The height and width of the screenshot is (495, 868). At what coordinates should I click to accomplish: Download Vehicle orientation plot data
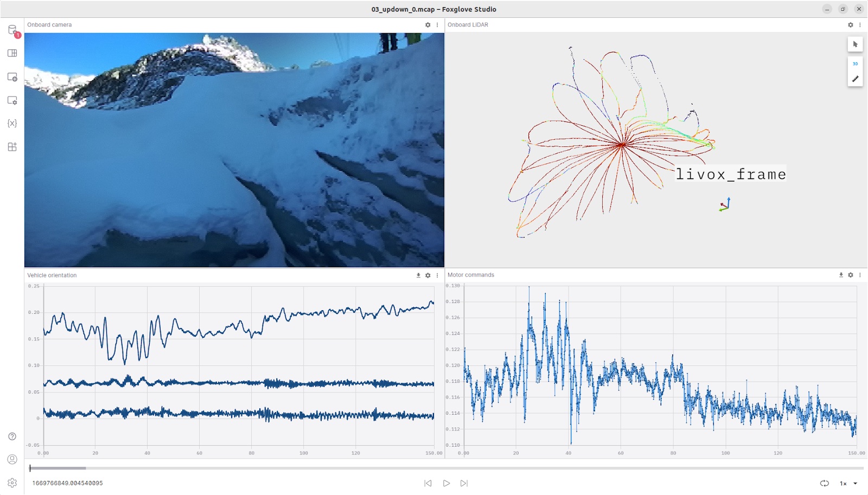418,275
